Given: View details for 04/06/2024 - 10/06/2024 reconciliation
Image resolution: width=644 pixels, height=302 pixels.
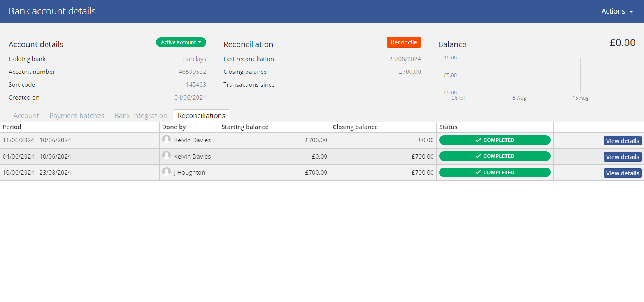Looking at the screenshot, I should 622,157.
